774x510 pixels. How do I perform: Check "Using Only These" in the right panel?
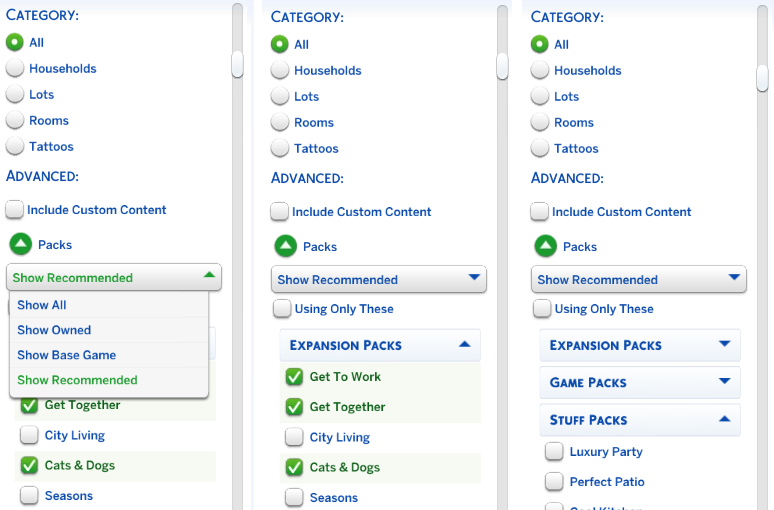click(x=540, y=309)
